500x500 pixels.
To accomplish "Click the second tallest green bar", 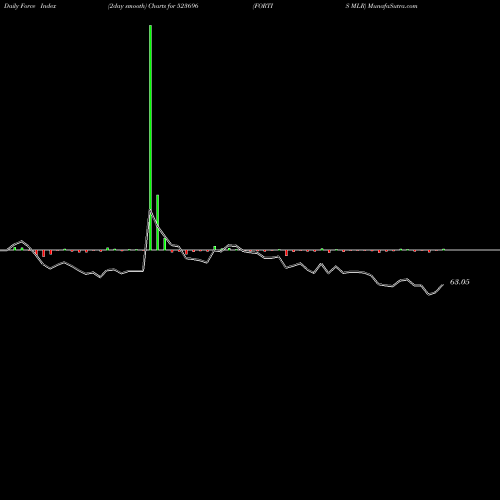I will point(158,222).
